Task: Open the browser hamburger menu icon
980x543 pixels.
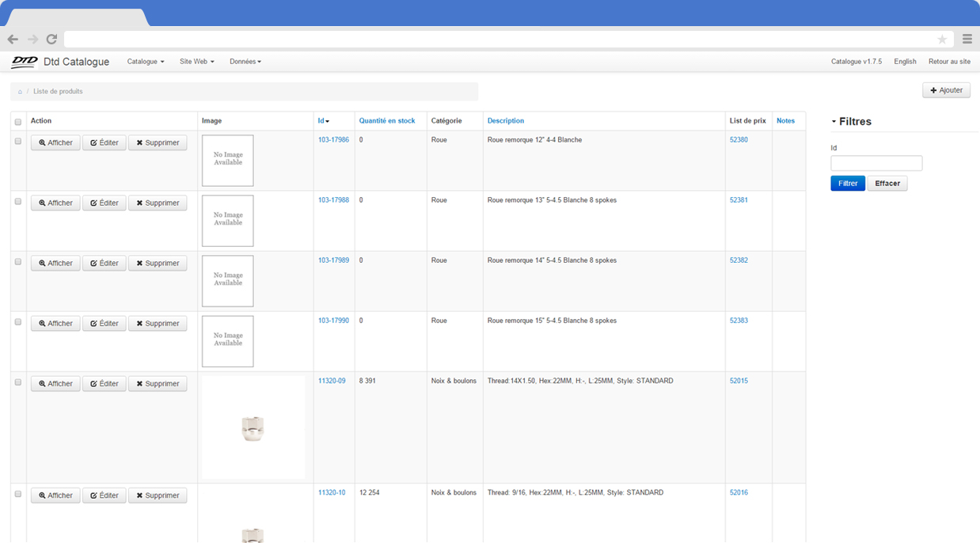Action: 967,40
